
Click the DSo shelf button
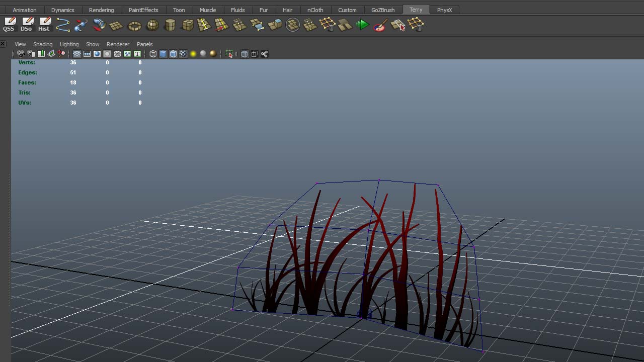[x=27, y=25]
